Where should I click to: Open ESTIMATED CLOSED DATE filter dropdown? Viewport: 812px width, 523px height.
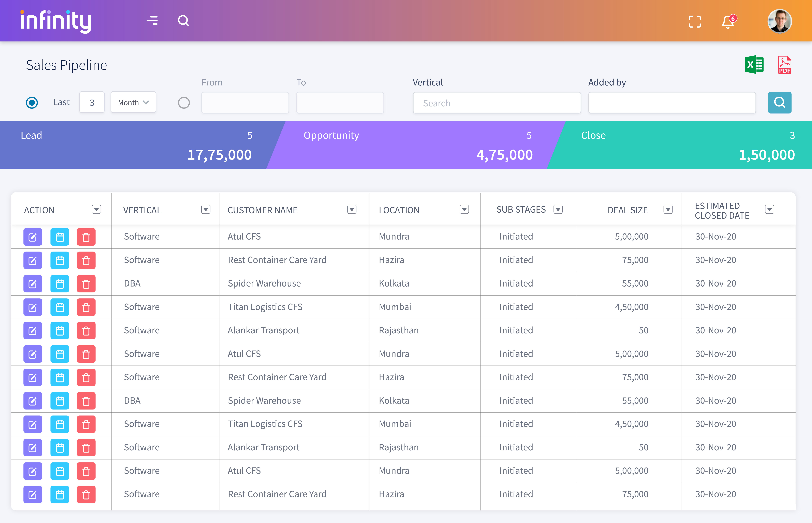click(769, 209)
